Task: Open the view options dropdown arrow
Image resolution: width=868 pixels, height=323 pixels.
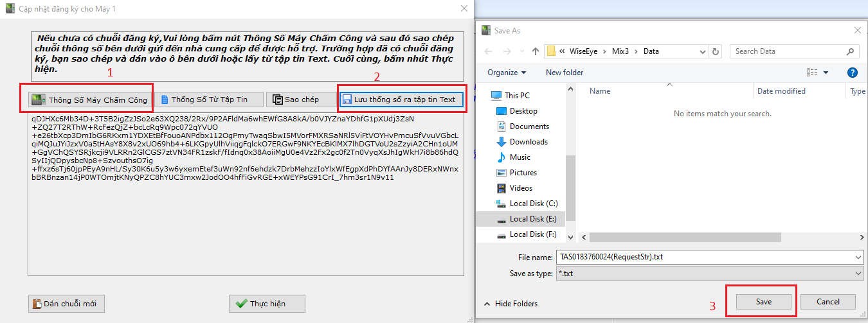Action: click(826, 73)
